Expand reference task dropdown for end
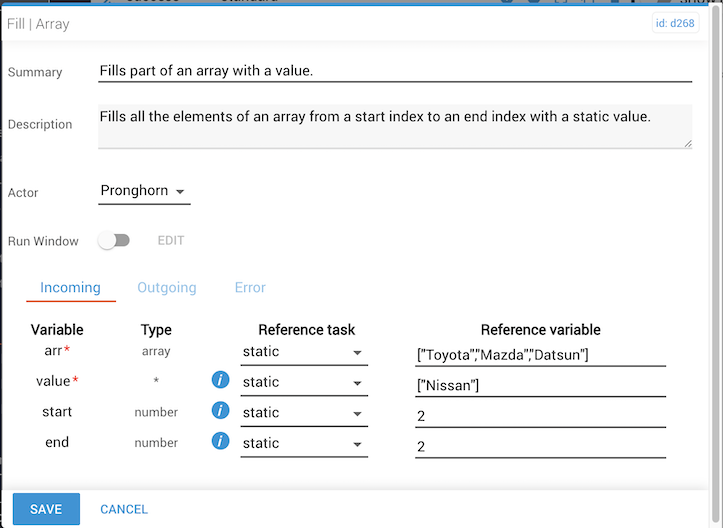This screenshot has width=723, height=528. coord(303,443)
